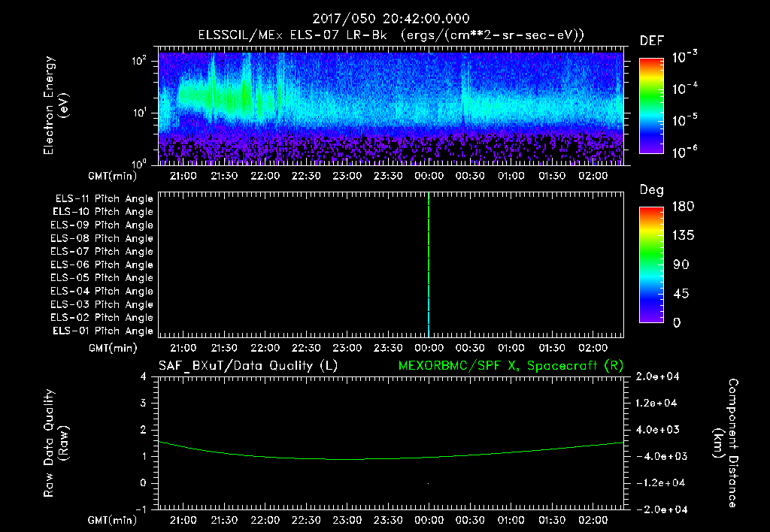This screenshot has height=532, width=770.
Task: Click the "Raw Data Quality (Raw)" axis label
Action: coord(56,443)
